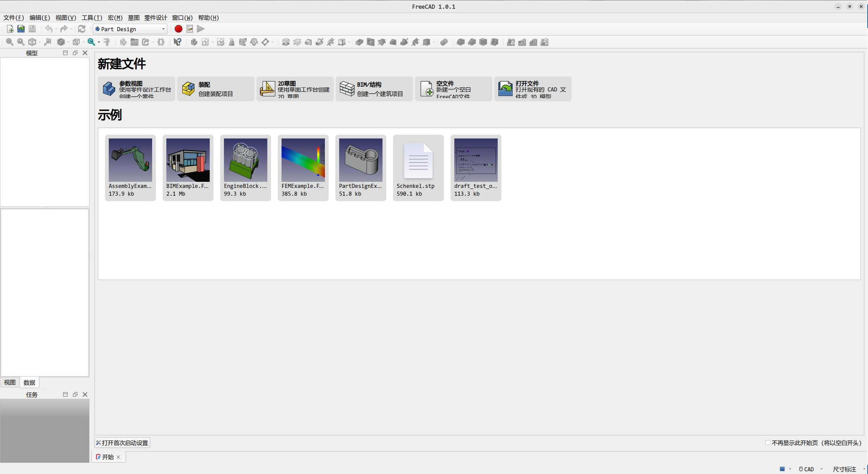Click the Fit All zoom icon
Screen dimensions: 868x474
pyautogui.click(x=9, y=42)
